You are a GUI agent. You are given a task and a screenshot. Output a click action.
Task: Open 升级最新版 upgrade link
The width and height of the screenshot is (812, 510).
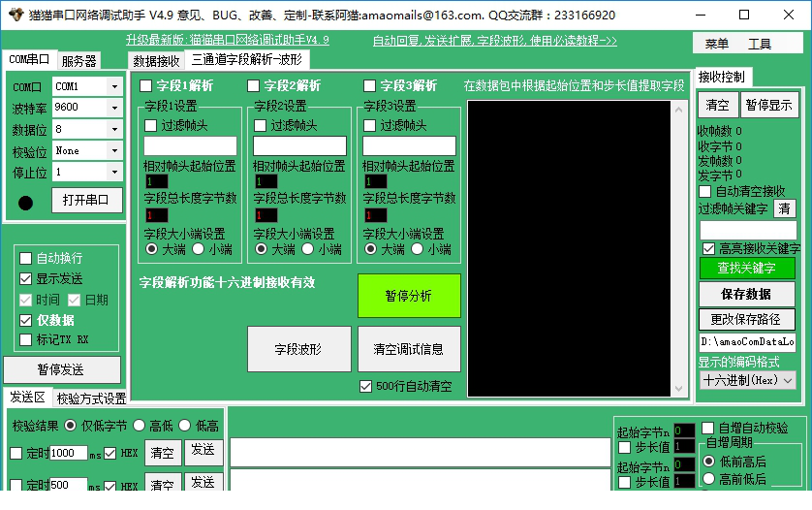(228, 40)
